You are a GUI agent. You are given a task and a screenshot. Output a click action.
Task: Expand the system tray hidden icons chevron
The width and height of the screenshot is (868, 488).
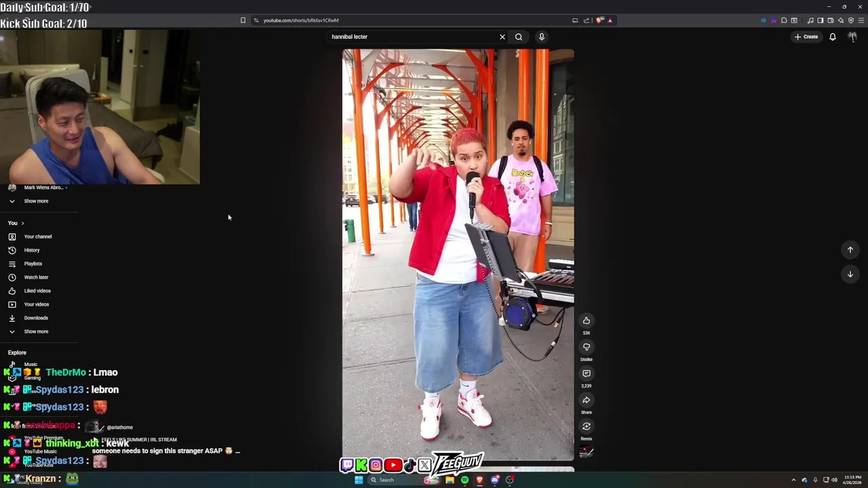click(x=793, y=480)
